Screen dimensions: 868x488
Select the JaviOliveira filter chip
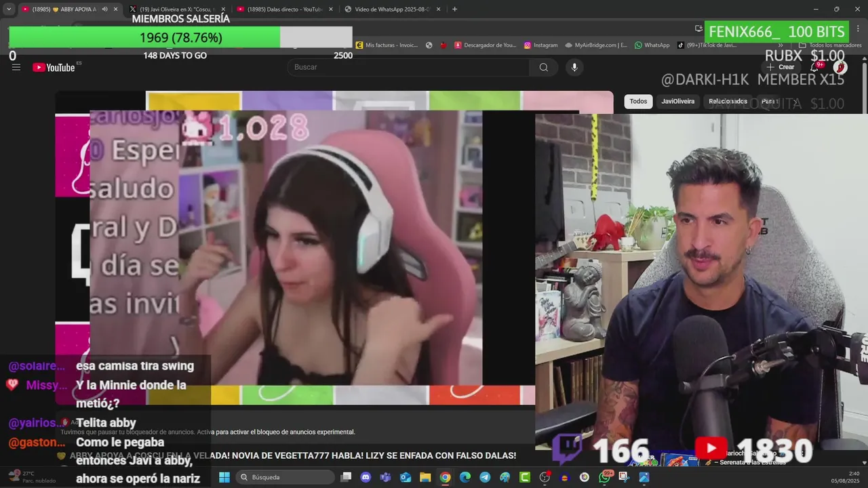678,101
